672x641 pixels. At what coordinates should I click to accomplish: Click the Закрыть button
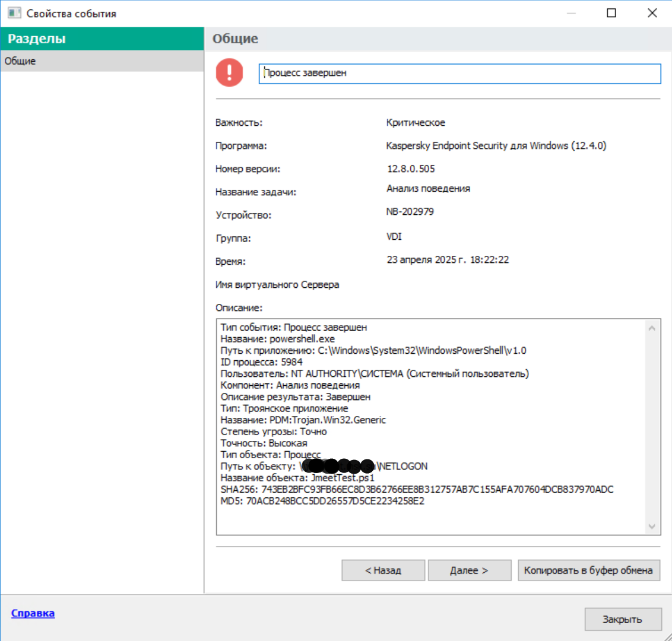click(623, 619)
